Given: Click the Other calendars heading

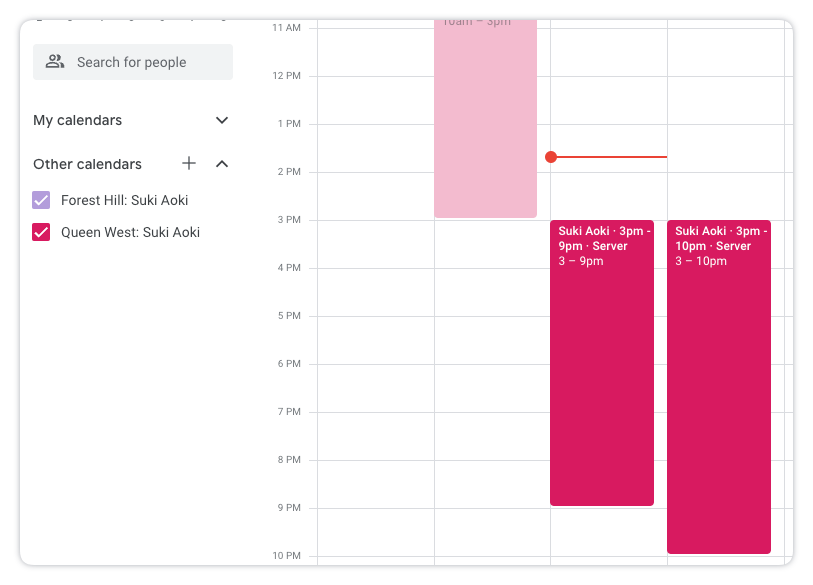Looking at the screenshot, I should tap(87, 164).
